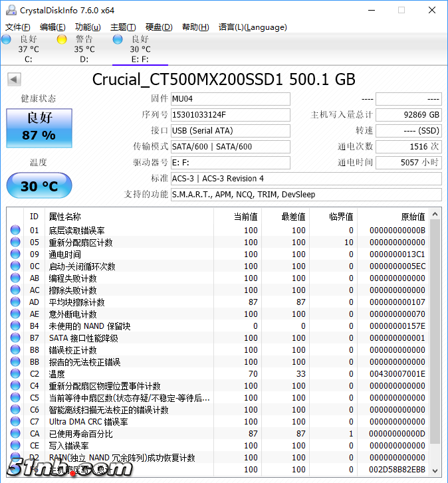
Task: Click status orb for attribute CA lifetime used
Action: (15, 434)
